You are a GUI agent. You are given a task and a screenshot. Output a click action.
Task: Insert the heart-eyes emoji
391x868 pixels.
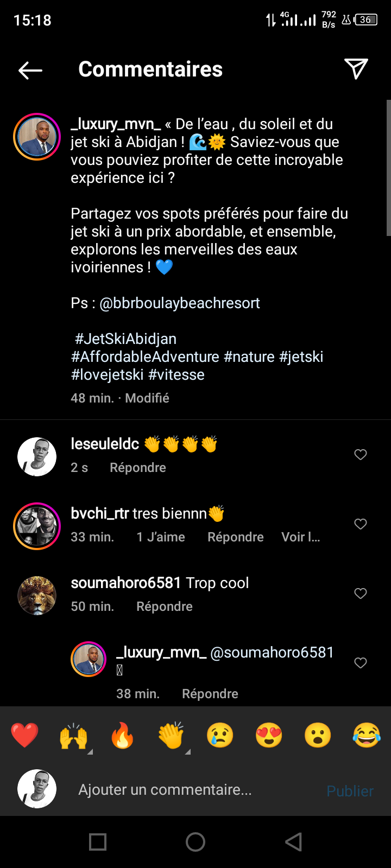pos(269,736)
